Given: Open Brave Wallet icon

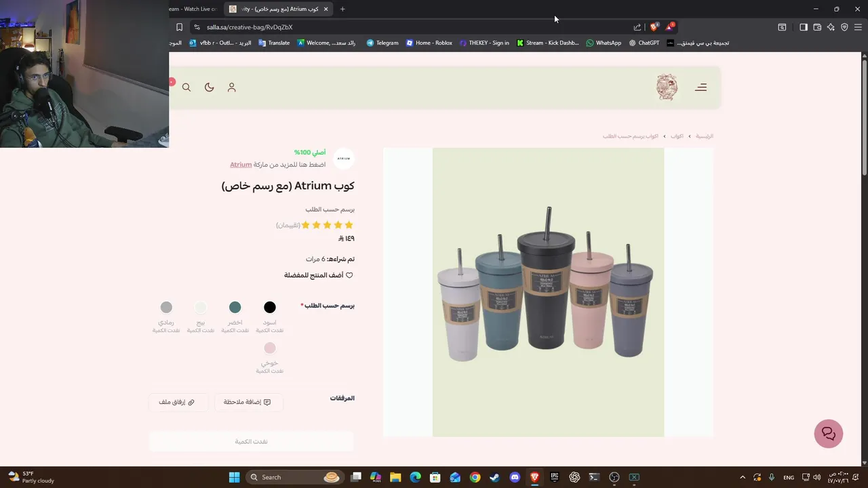Looking at the screenshot, I should click(x=817, y=27).
